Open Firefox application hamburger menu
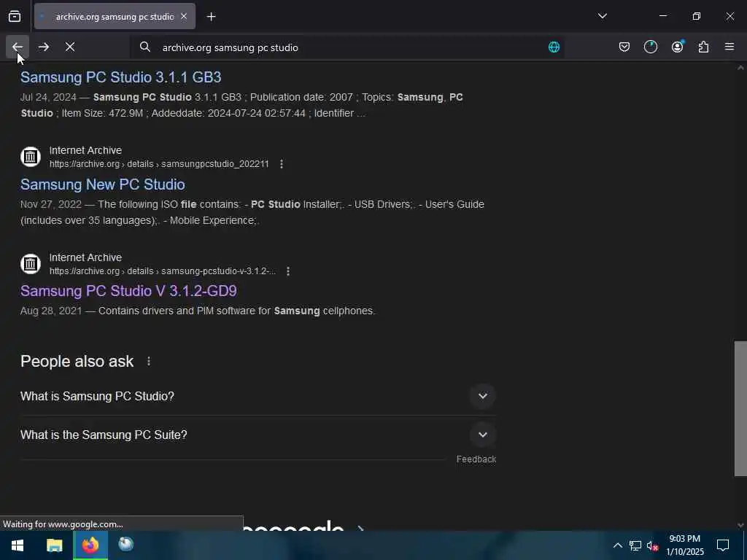Viewport: 747px width, 560px height. coord(729,47)
